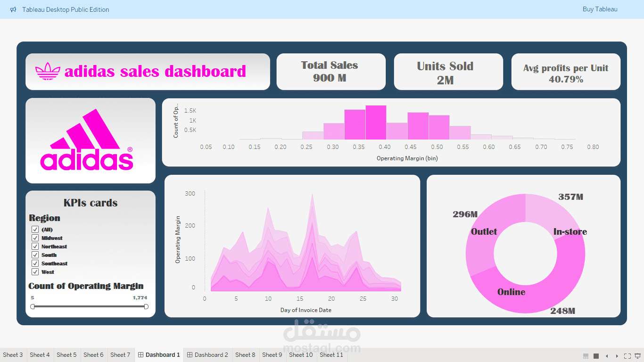
Task: Uncheck the Northeast region checkbox
Action: coord(35,247)
